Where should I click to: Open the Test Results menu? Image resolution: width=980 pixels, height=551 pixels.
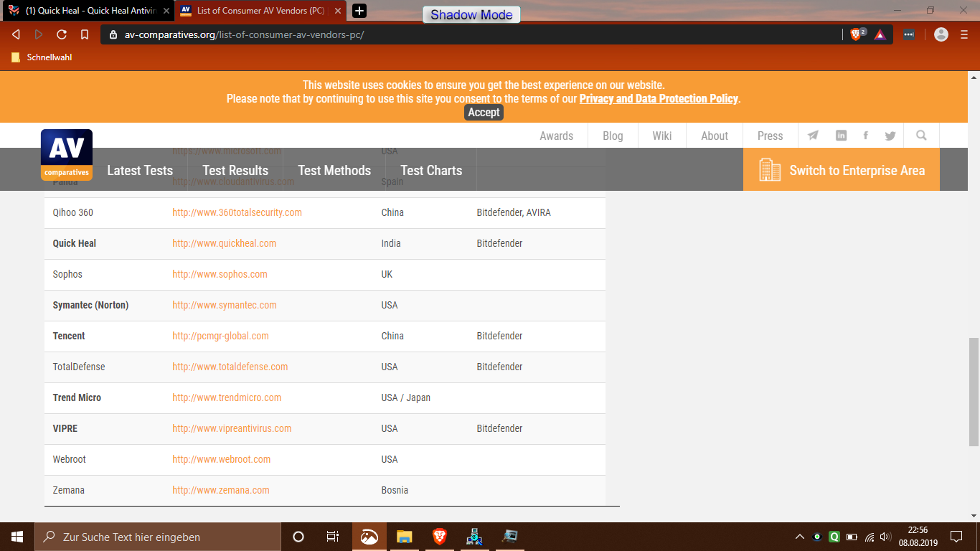pos(235,170)
